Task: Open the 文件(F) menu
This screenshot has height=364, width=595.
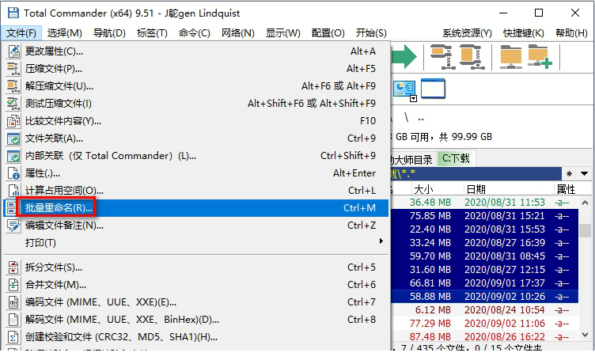Action: (x=21, y=33)
